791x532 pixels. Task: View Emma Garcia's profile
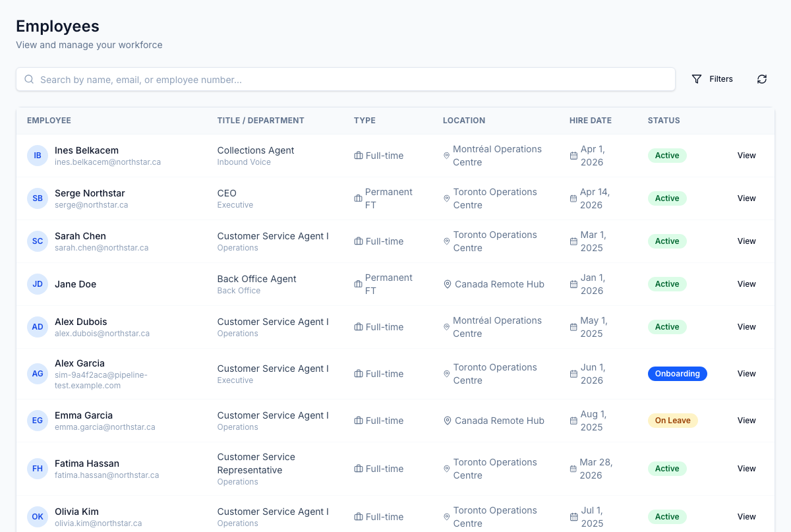coord(746,421)
